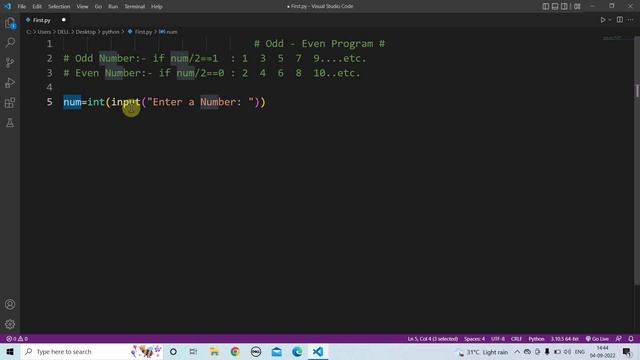Open the Go menu
This screenshot has height=360, width=640.
click(98, 7)
